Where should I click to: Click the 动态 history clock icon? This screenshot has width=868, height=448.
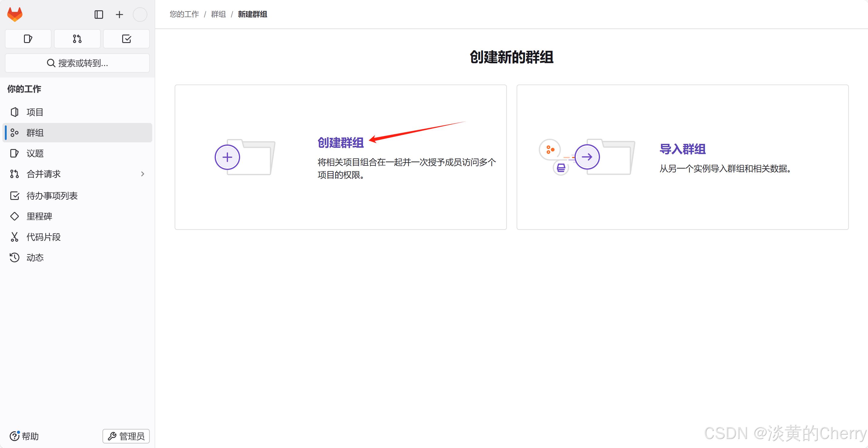tap(15, 257)
